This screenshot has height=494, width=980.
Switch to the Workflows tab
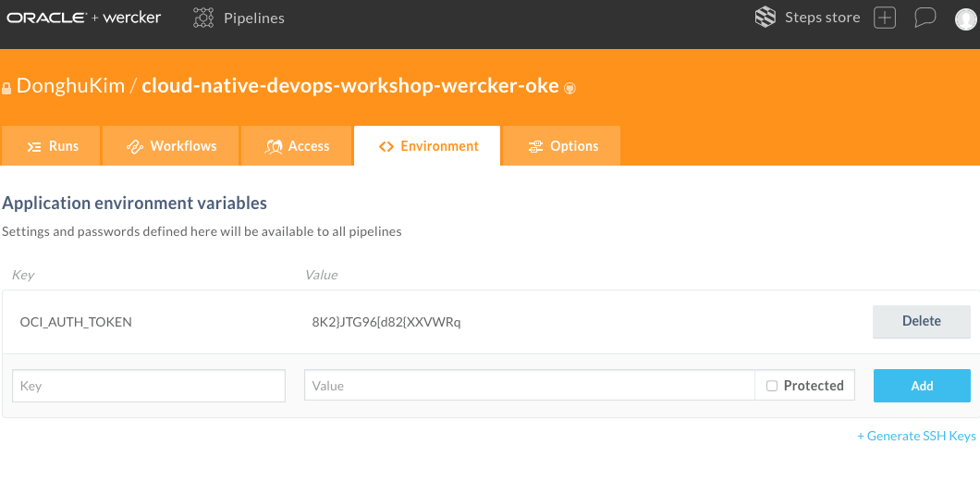coord(171,145)
